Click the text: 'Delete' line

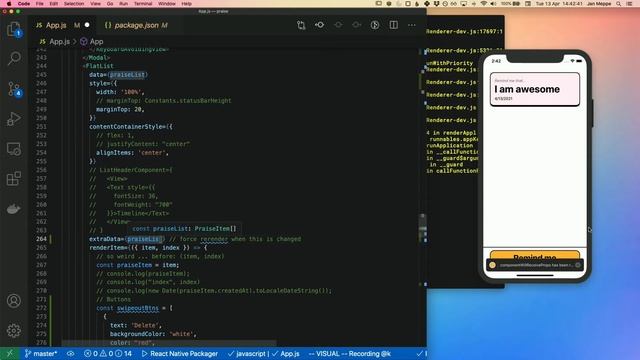point(136,325)
